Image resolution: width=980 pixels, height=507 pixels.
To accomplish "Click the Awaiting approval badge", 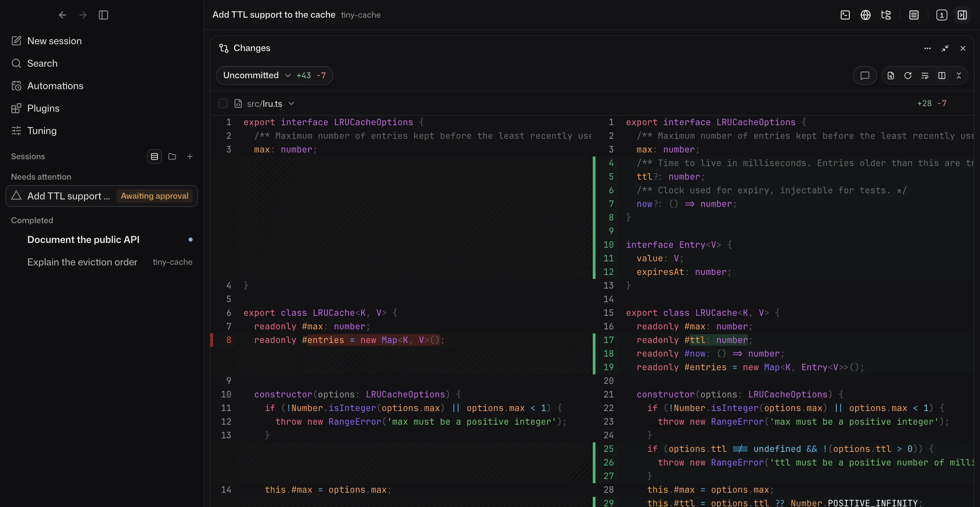I will pos(154,196).
